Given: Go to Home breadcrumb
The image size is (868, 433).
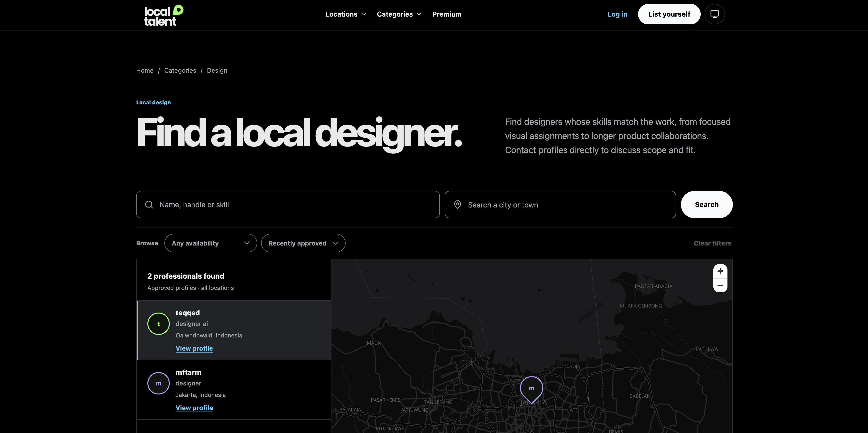Looking at the screenshot, I should pyautogui.click(x=145, y=70).
